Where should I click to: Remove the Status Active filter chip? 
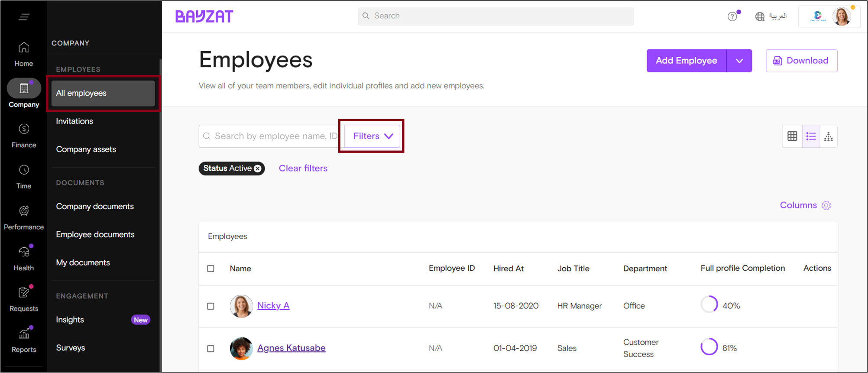tap(258, 169)
